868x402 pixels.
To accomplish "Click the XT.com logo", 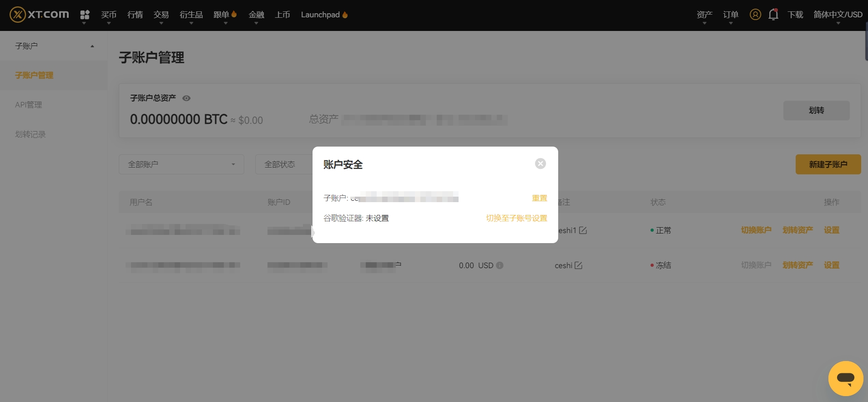I will tap(40, 15).
